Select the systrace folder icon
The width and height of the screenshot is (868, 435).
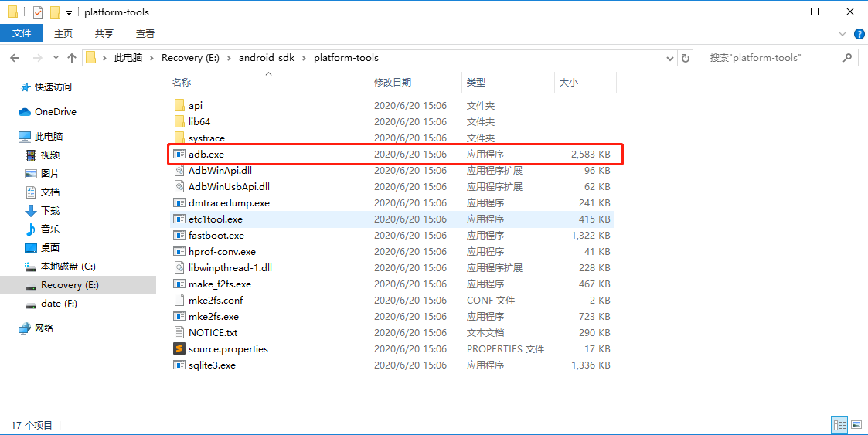click(x=179, y=138)
